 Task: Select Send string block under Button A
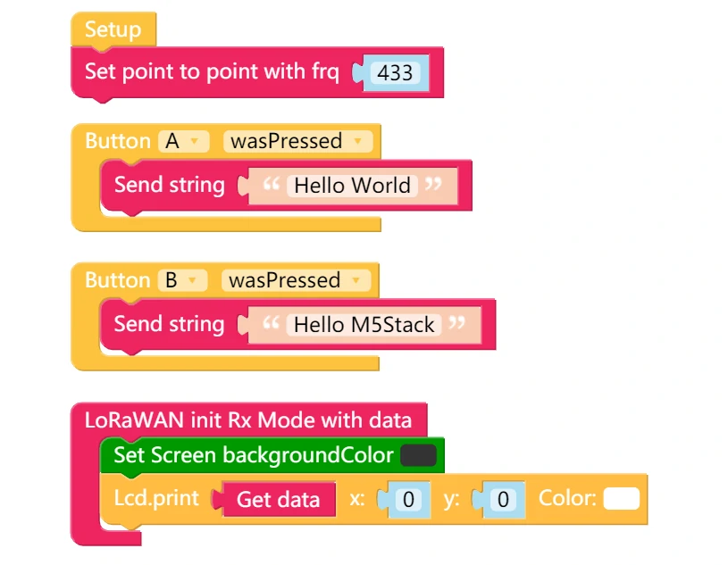(170, 185)
